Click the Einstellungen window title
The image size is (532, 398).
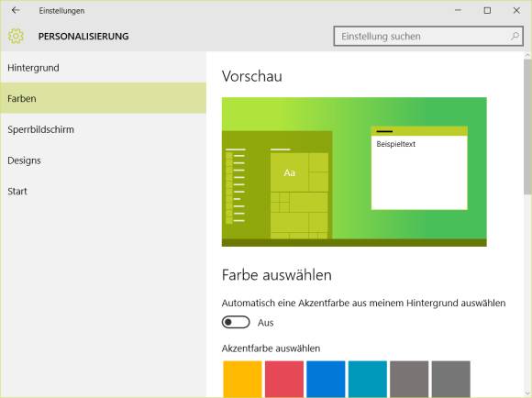(x=61, y=11)
